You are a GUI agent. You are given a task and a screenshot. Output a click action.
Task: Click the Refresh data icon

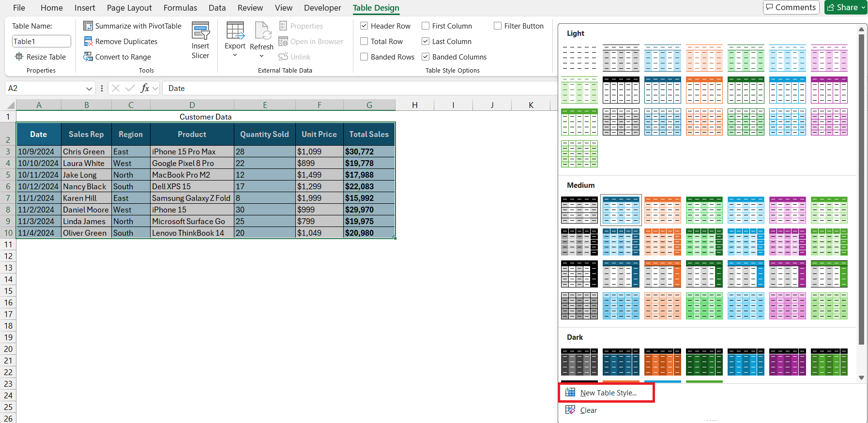[x=263, y=30]
